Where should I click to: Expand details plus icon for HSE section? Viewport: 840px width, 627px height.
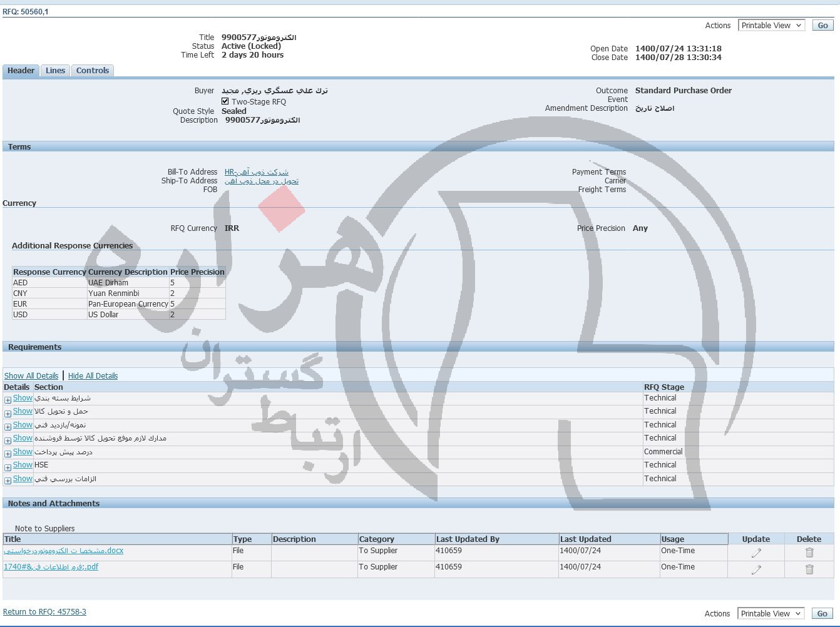tap(8, 467)
